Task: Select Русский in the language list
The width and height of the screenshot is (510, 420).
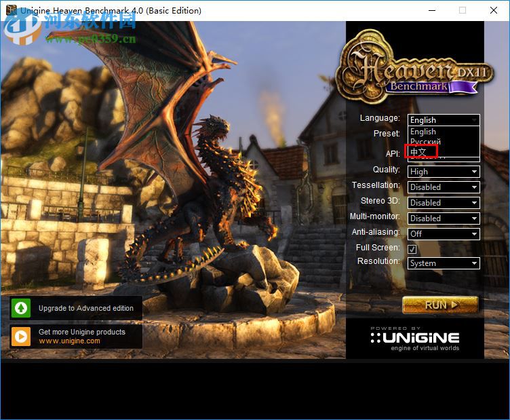Action: [444, 142]
